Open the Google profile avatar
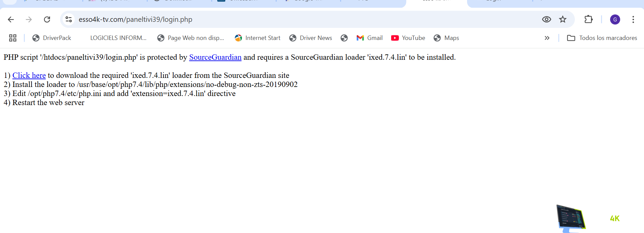644x233 pixels. (615, 19)
